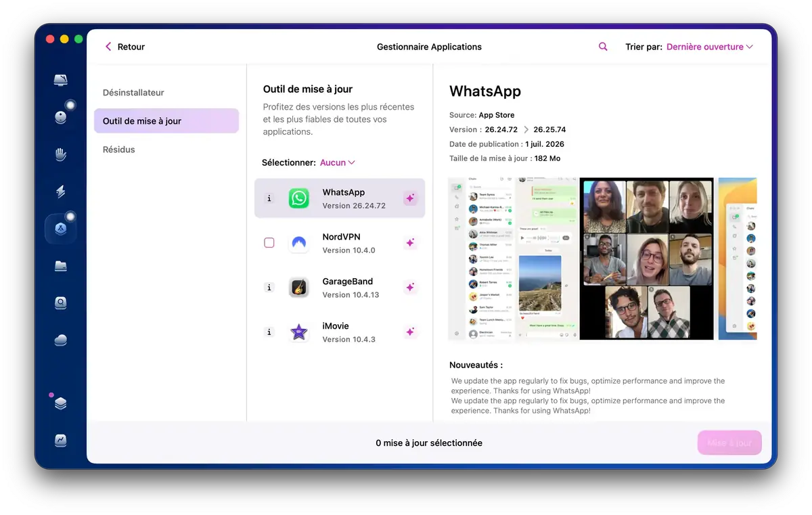Click the info icon beside GarageBand
This screenshot has height=515, width=812.
click(269, 288)
